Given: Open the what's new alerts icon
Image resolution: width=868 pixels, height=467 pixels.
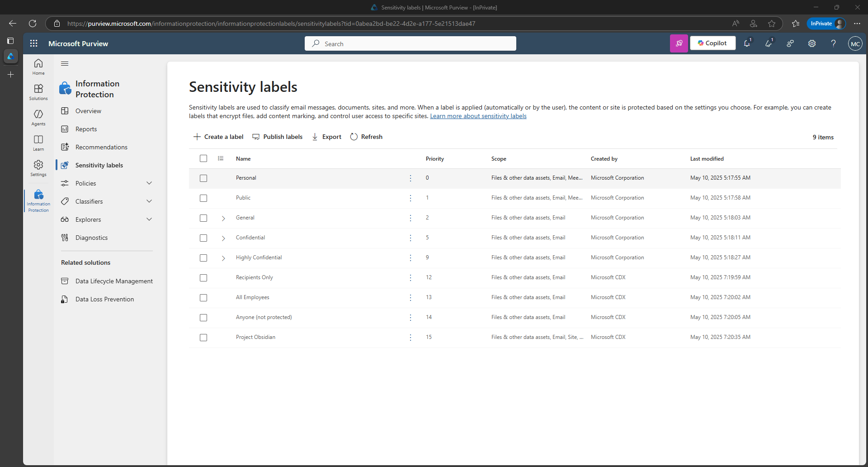Looking at the screenshot, I should click(769, 43).
